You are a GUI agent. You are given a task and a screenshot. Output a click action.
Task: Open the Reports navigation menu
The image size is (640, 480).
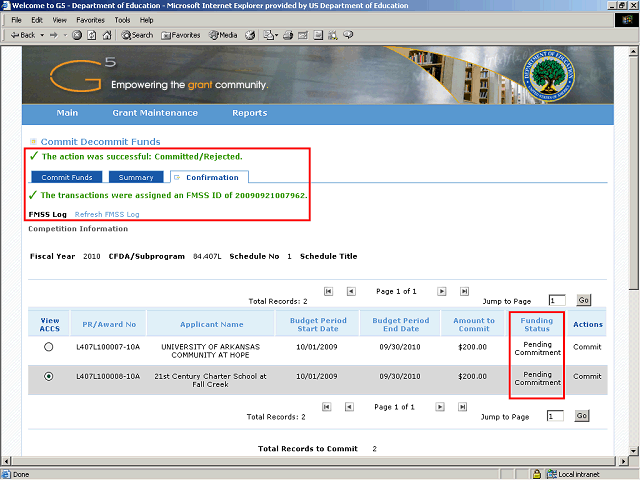249,113
